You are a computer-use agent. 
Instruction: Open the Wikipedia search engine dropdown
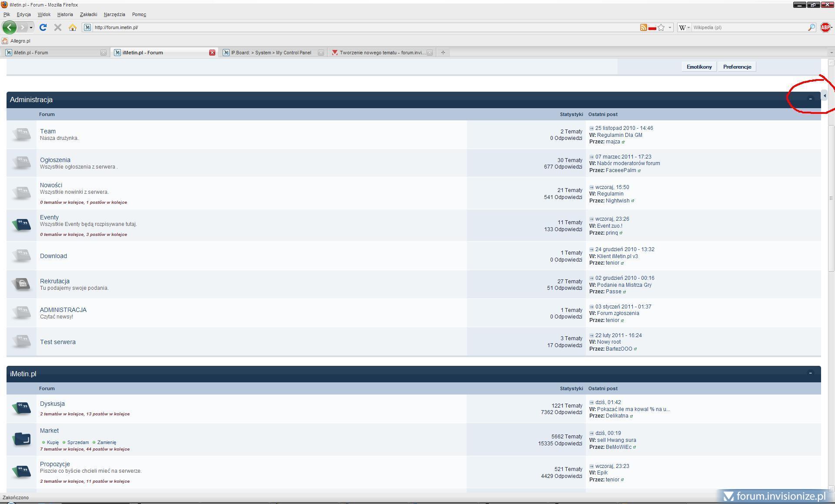684,27
